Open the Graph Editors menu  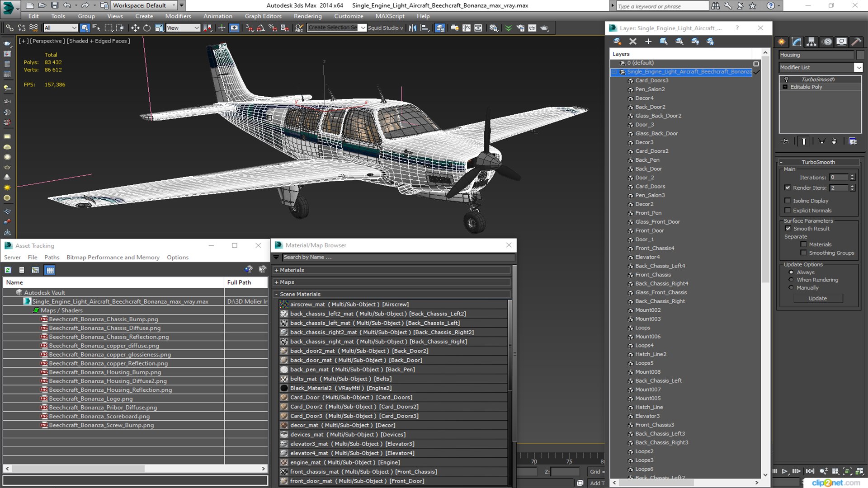263,16
